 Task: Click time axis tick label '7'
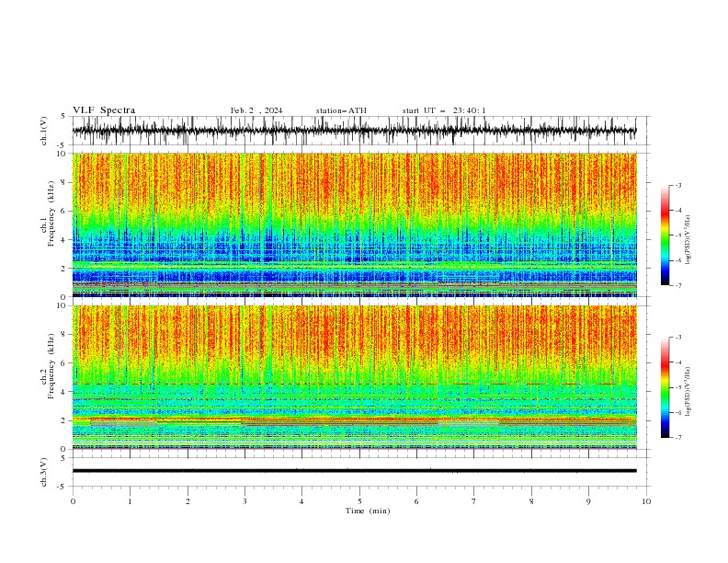click(474, 501)
